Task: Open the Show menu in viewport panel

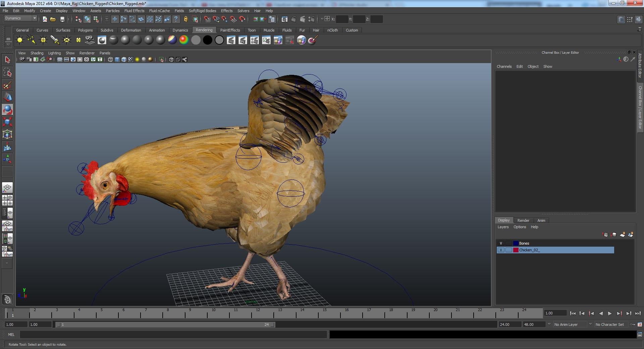Action: 70,53
